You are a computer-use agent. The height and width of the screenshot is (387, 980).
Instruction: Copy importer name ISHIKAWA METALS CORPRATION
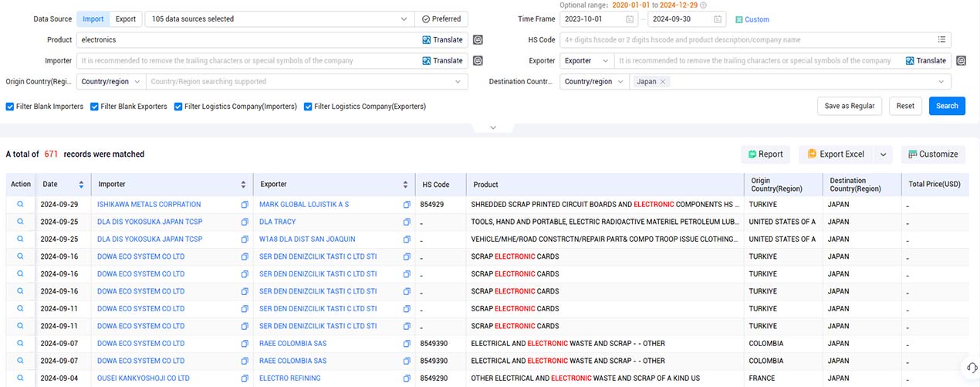click(x=245, y=205)
